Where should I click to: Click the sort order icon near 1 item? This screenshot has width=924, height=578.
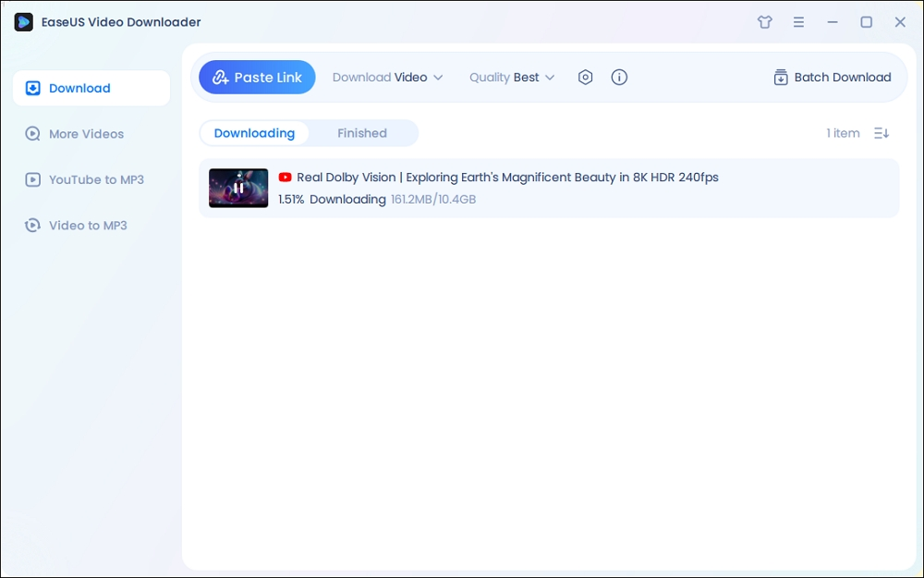tap(881, 132)
